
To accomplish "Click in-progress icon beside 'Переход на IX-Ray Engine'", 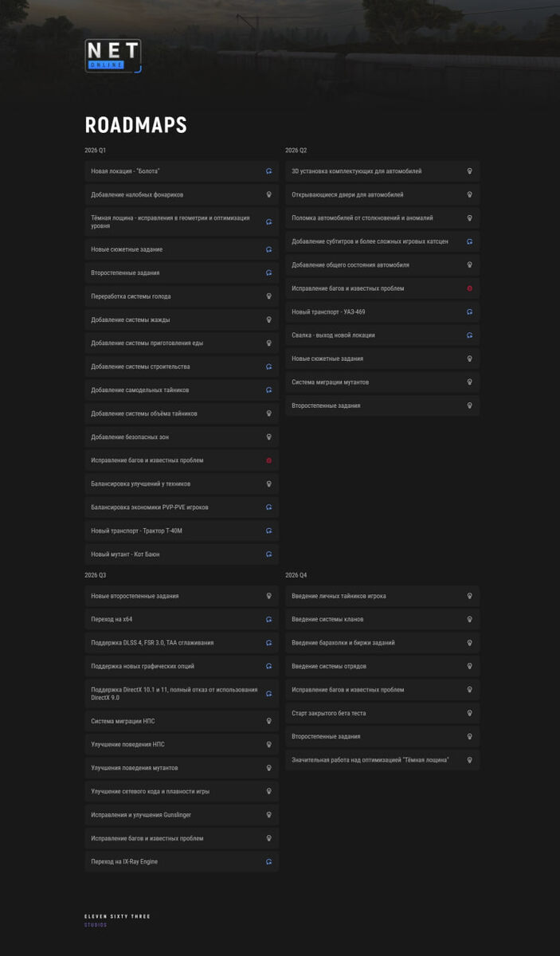I will [x=269, y=862].
